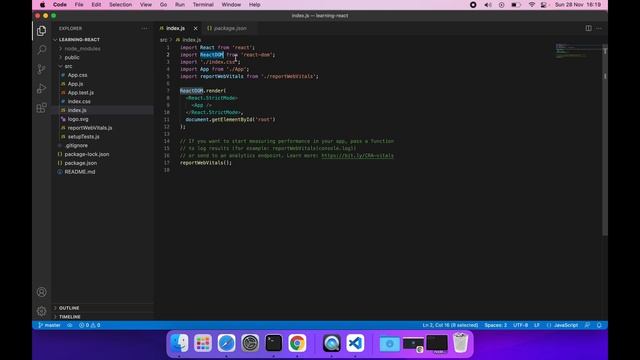This screenshot has width=640, height=360.
Task: Open the Accounts menu icon
Action: point(41,292)
